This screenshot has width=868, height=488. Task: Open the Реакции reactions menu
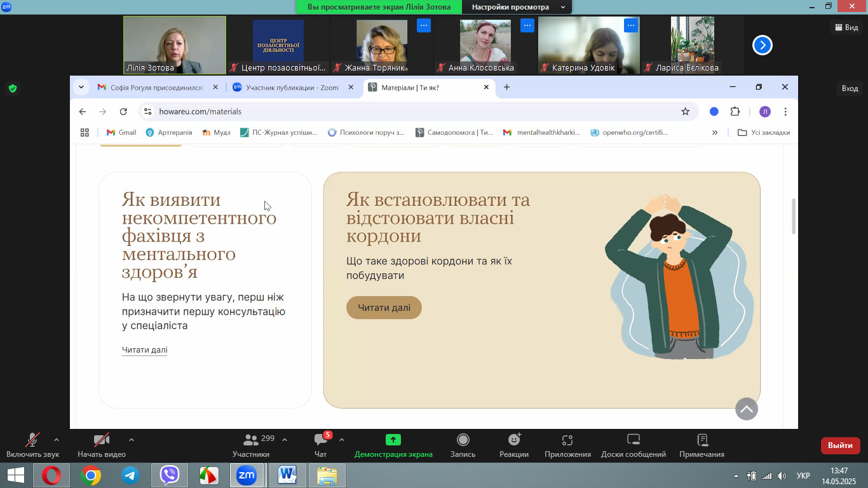[514, 445]
